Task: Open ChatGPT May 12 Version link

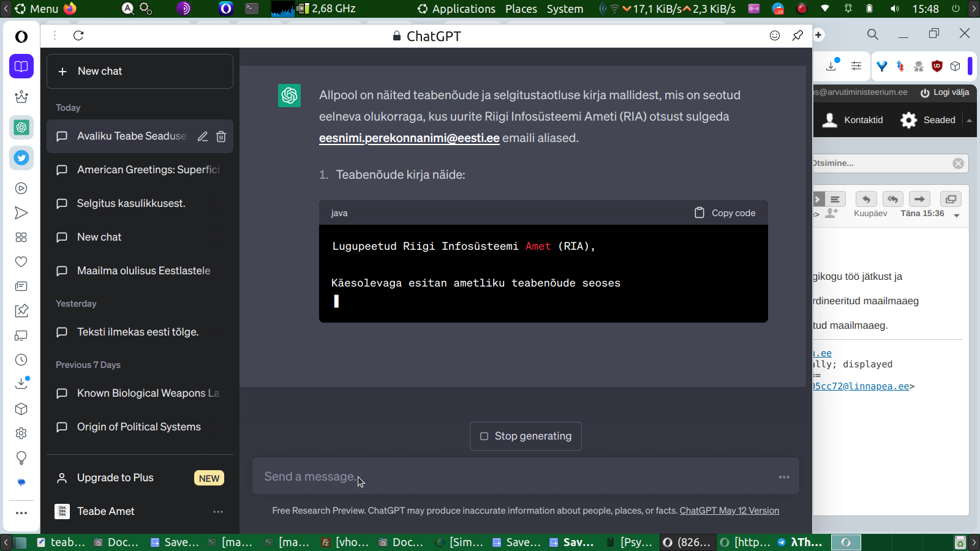Action: pyautogui.click(x=729, y=511)
